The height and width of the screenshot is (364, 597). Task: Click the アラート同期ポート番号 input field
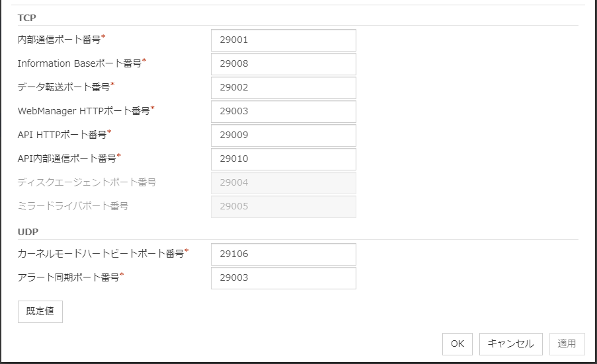283,277
